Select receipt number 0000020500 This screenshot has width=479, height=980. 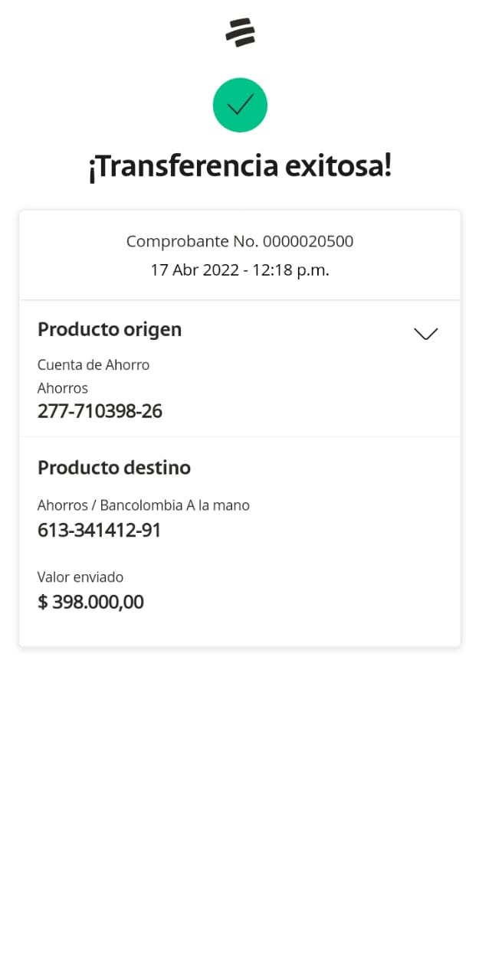tap(308, 242)
